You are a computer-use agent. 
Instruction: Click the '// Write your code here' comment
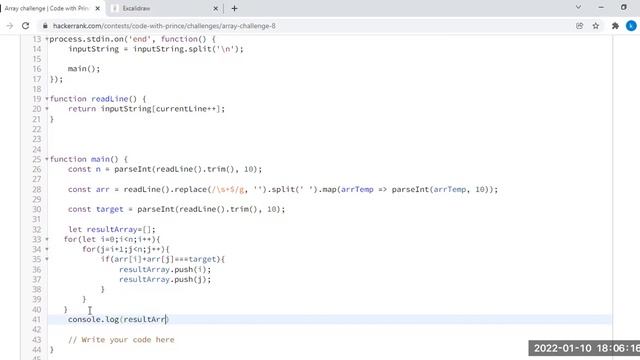121,340
